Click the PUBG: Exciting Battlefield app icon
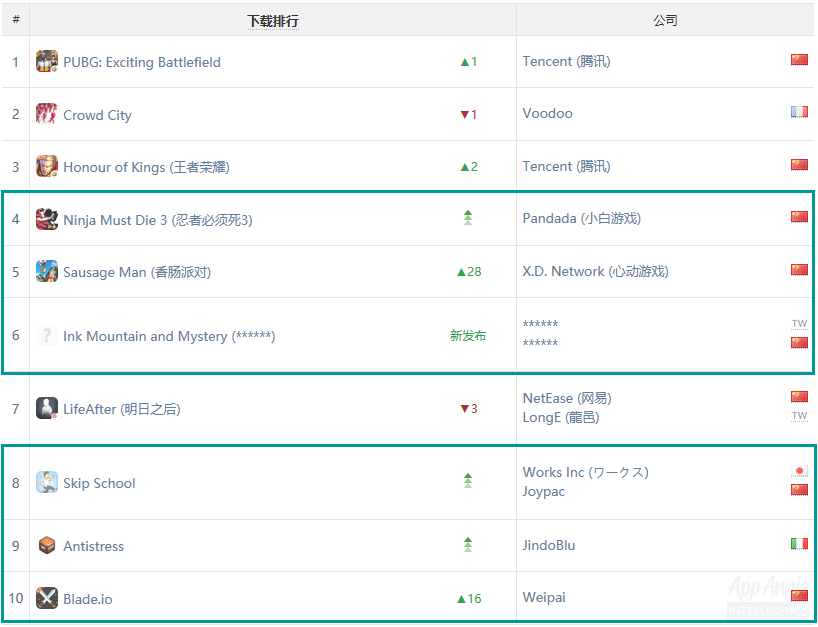This screenshot has width=818, height=627. click(46, 62)
